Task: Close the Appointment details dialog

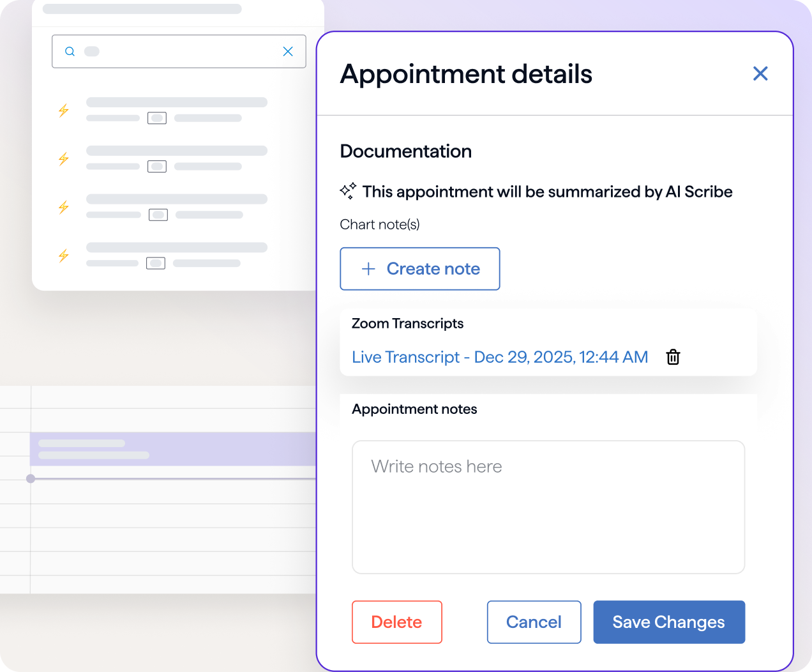Action: [x=760, y=73]
